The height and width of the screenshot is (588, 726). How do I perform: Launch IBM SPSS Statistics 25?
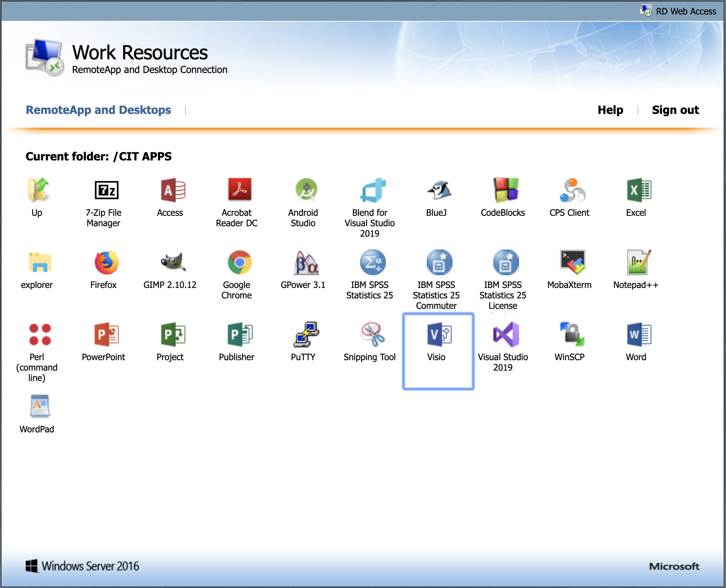pyautogui.click(x=370, y=275)
